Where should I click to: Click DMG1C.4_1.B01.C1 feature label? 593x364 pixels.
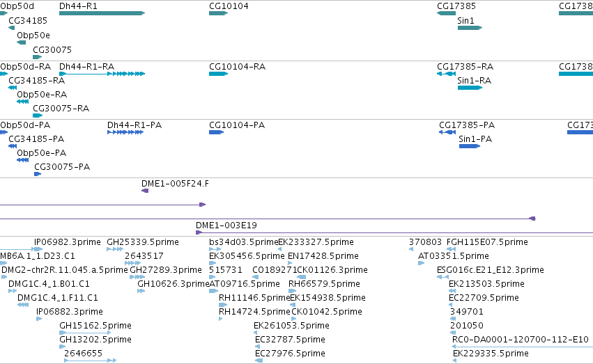coord(49,284)
